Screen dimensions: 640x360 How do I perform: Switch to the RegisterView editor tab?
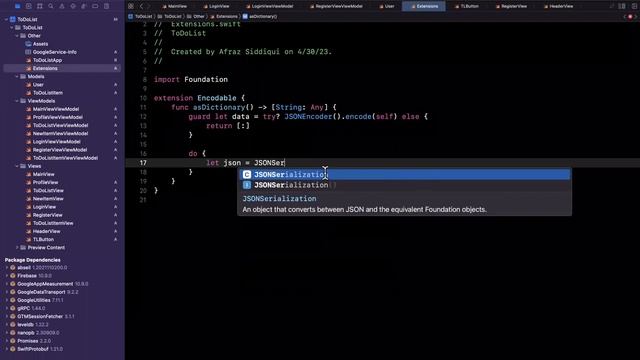(x=511, y=6)
